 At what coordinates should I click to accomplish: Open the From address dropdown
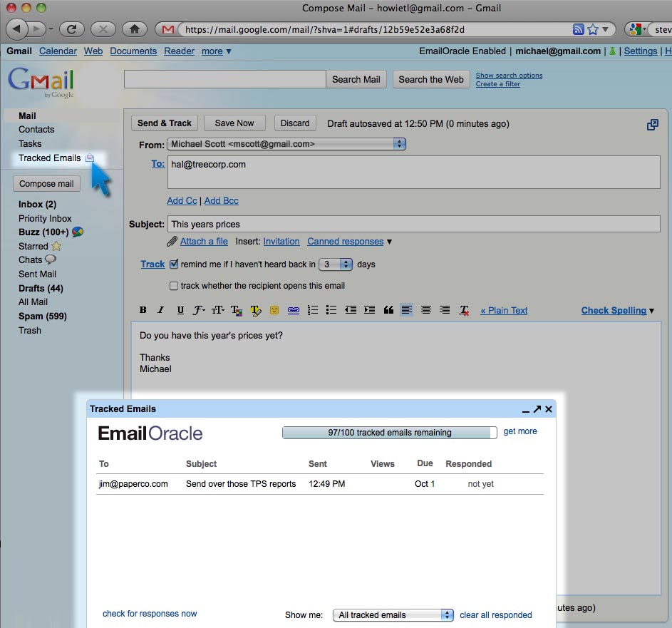pos(286,144)
